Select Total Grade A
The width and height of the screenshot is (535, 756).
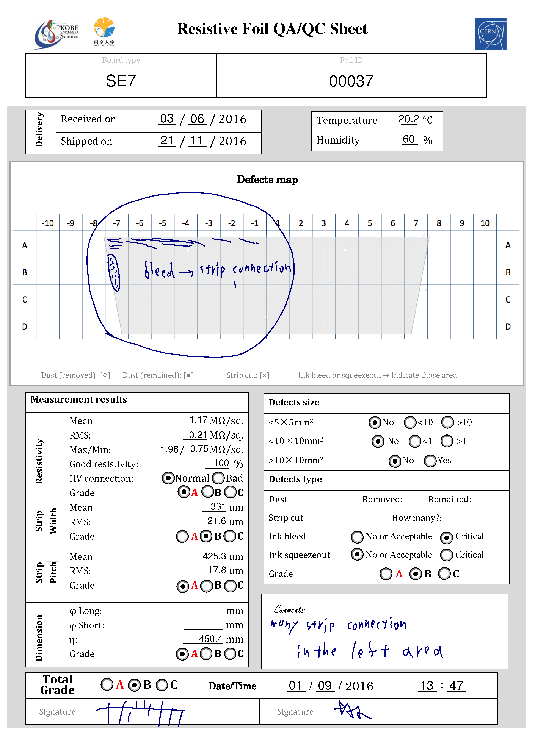coord(107,684)
